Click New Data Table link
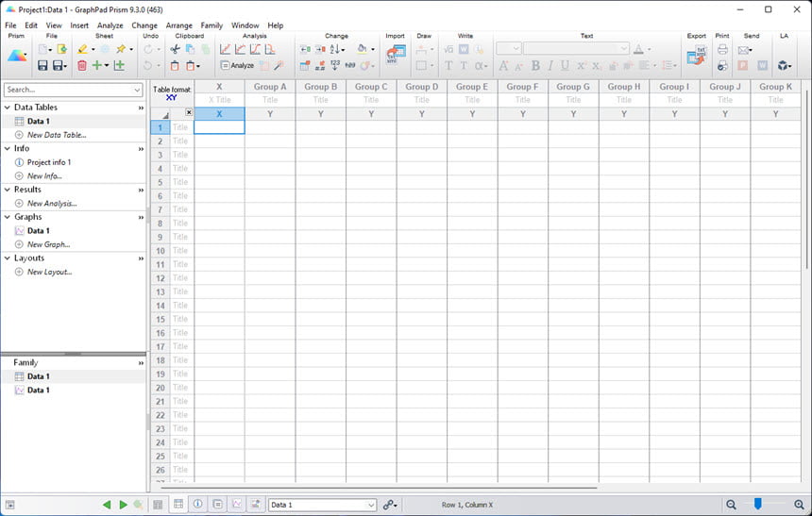The height and width of the screenshot is (516, 812). click(57, 135)
